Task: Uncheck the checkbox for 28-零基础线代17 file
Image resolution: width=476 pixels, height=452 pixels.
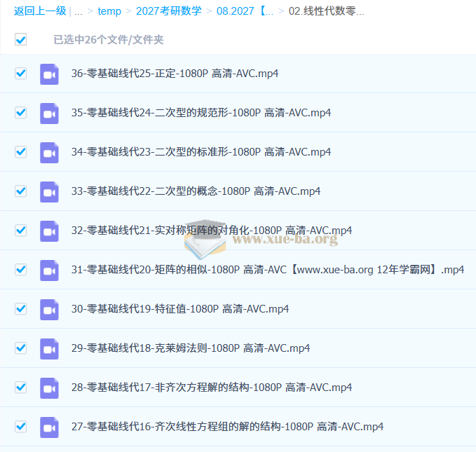Action: (21, 387)
